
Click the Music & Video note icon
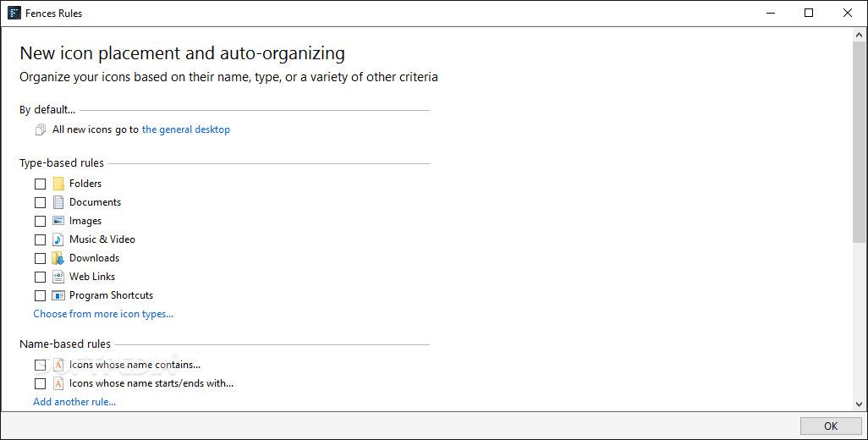58,239
